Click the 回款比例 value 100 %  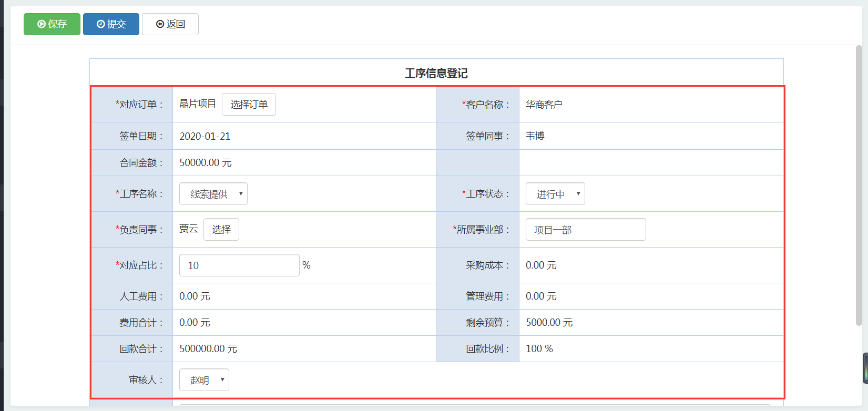point(539,349)
